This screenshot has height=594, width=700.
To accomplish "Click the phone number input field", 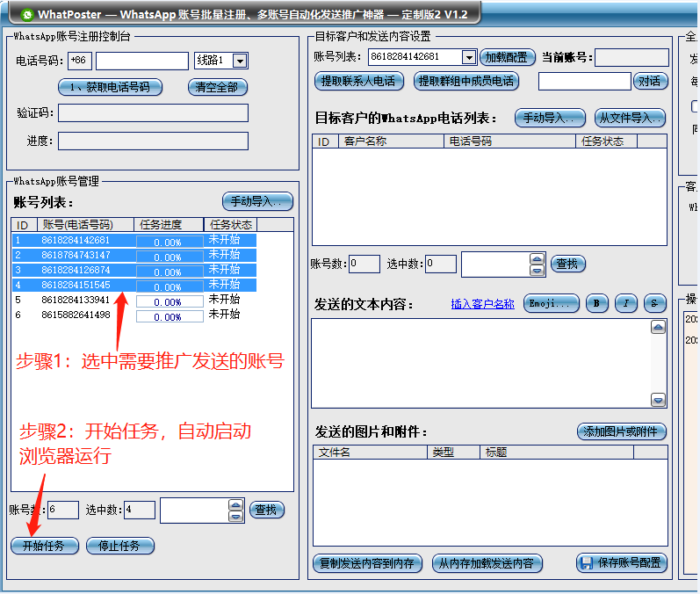I will (142, 62).
